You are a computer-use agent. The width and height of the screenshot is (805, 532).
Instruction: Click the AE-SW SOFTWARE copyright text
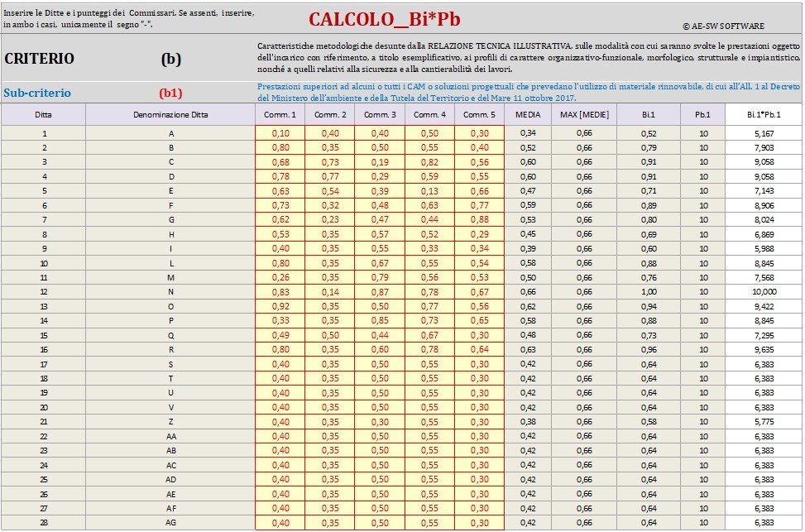(723, 26)
